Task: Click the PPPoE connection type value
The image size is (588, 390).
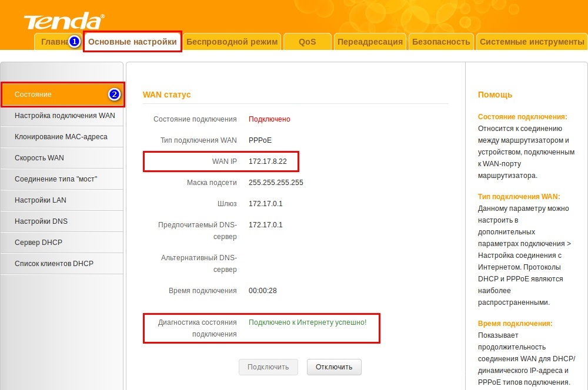Action: coord(260,140)
